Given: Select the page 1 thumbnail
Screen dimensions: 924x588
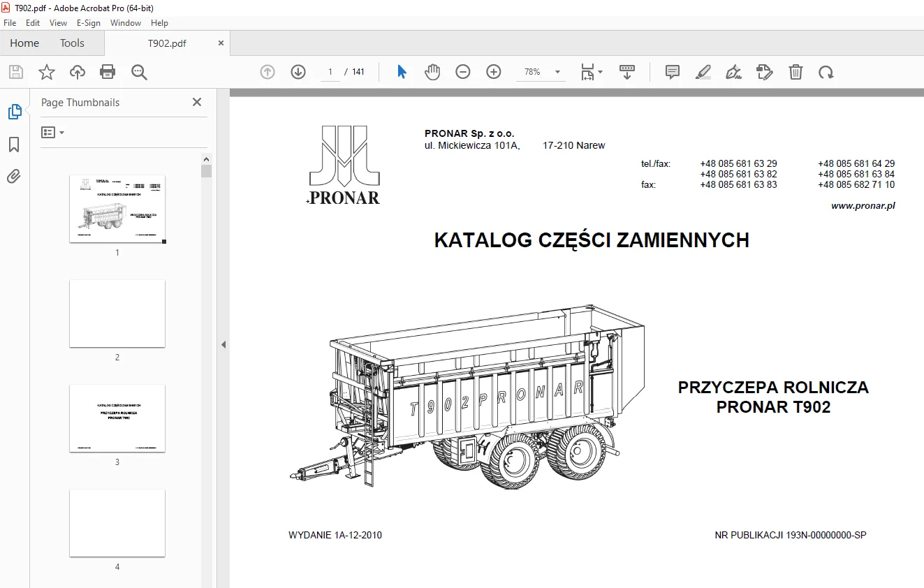Looking at the screenshot, I should point(117,209).
